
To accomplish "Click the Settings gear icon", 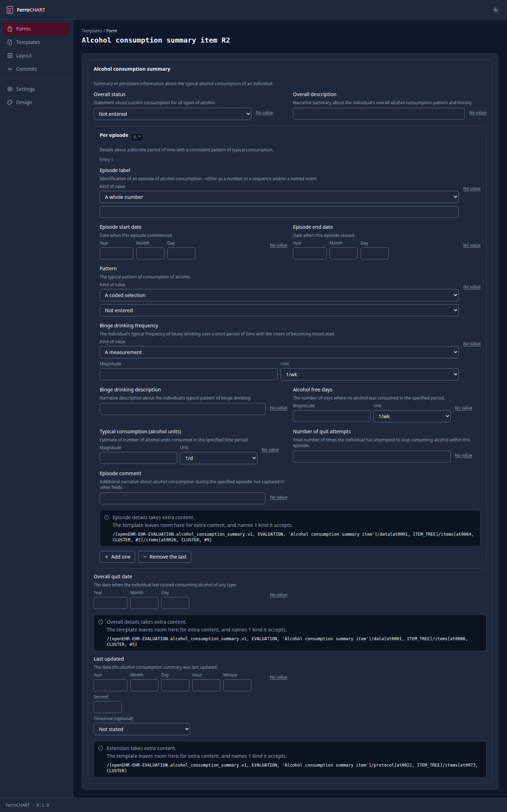I will click(x=10, y=89).
